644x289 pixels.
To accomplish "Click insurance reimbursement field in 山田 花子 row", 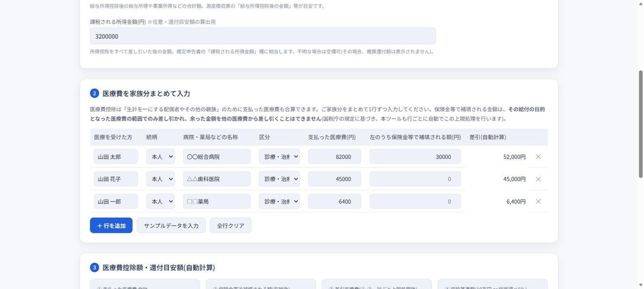I will 415,179.
